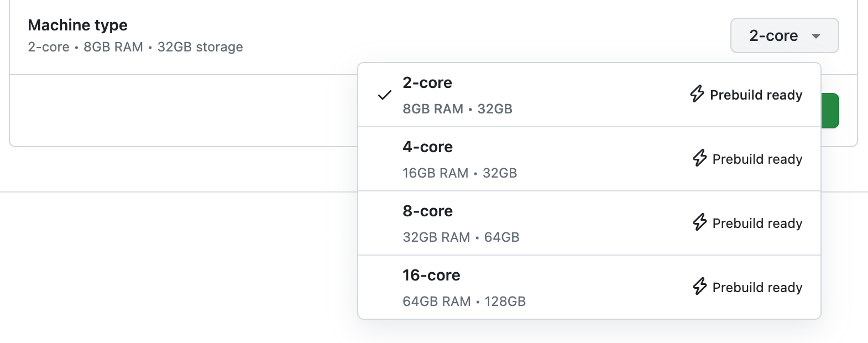This screenshot has height=343, width=868.
Task: Click the lightning bolt icon next to 8-core
Action: (699, 223)
